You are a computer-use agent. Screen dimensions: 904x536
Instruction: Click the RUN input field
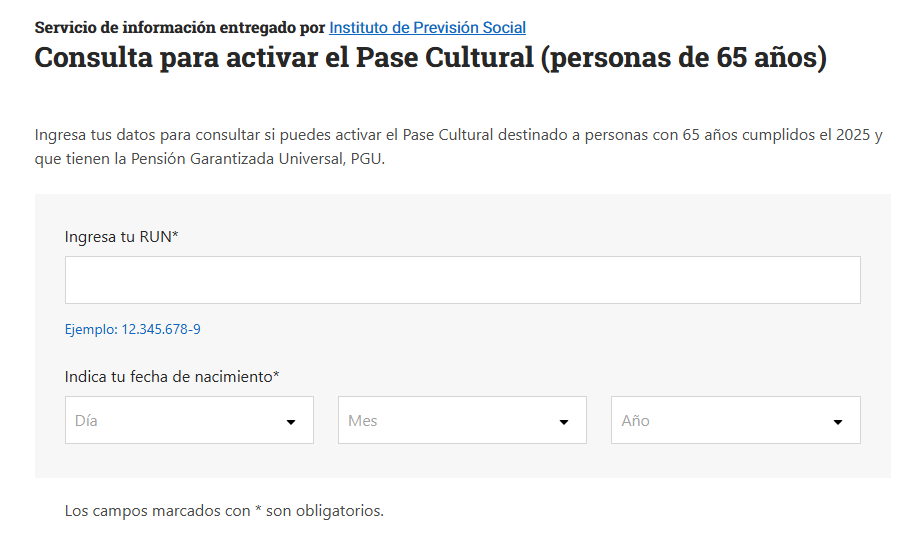[x=462, y=280]
